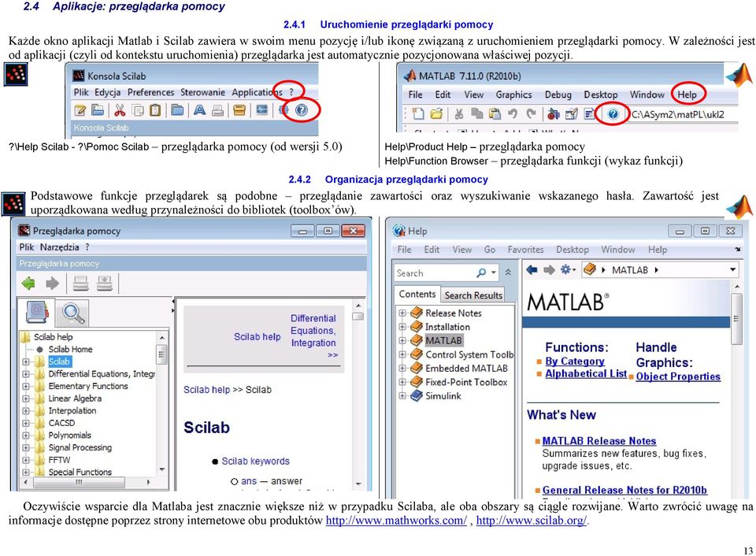The image size is (756, 556).
Task: Open the address bar dropdown arrow in MATLAB Help
Action: pos(733,269)
